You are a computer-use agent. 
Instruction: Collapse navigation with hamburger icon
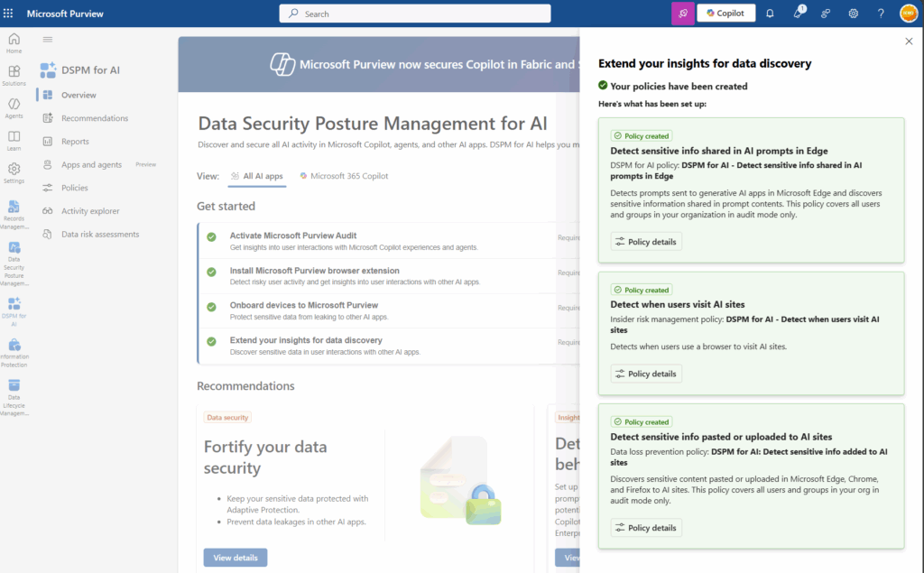click(48, 40)
